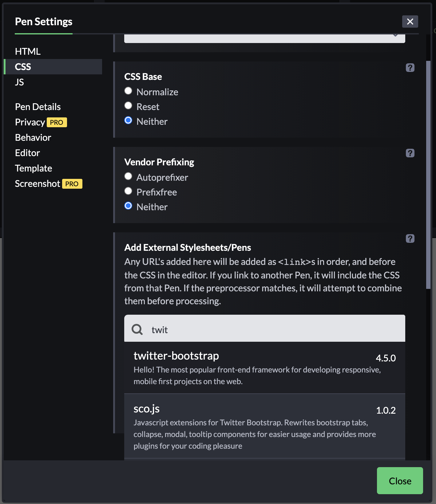Go to Pen Details section

[38, 107]
